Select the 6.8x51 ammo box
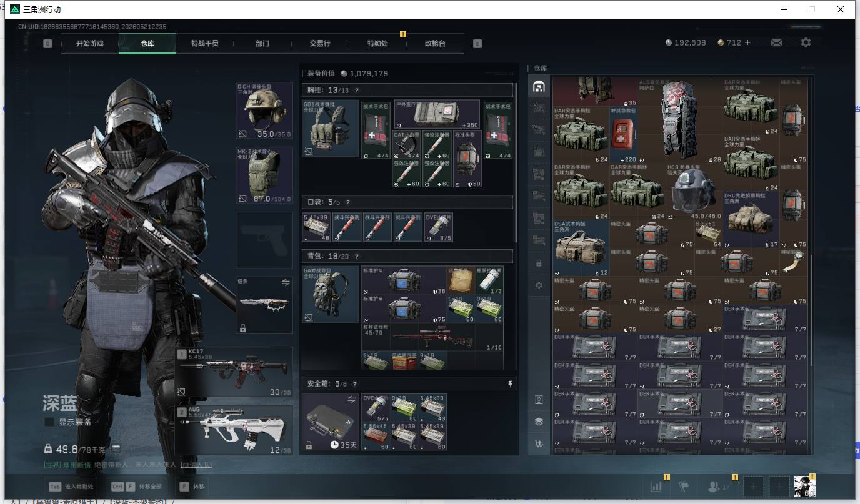The width and height of the screenshot is (860, 504). click(709, 234)
